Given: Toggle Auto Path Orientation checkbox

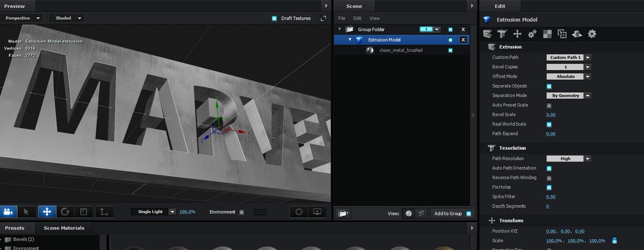Looking at the screenshot, I should tap(549, 168).
